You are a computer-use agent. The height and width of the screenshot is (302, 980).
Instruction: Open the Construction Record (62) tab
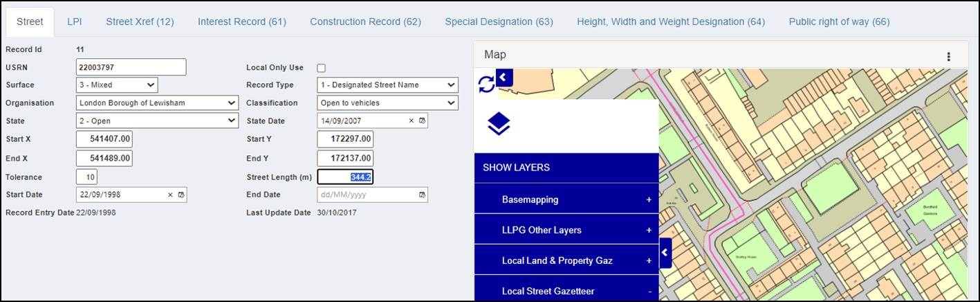(x=365, y=21)
